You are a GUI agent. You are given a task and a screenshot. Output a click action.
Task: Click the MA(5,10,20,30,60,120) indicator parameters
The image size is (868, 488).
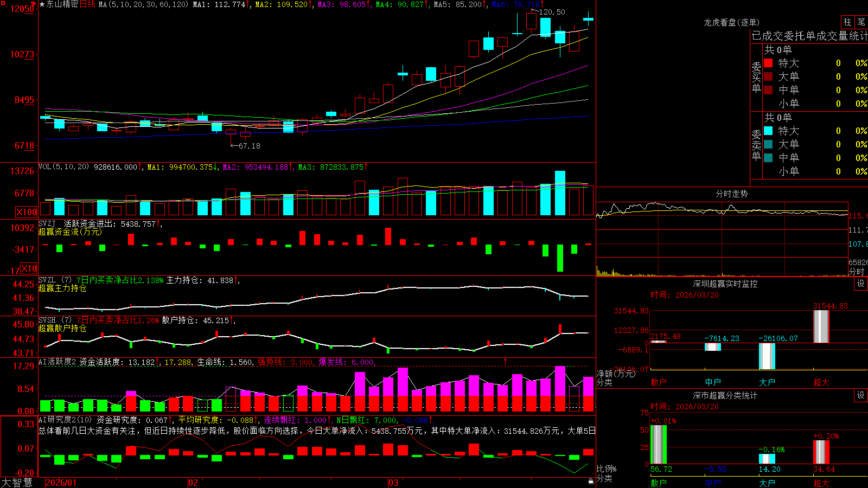coord(143,4)
